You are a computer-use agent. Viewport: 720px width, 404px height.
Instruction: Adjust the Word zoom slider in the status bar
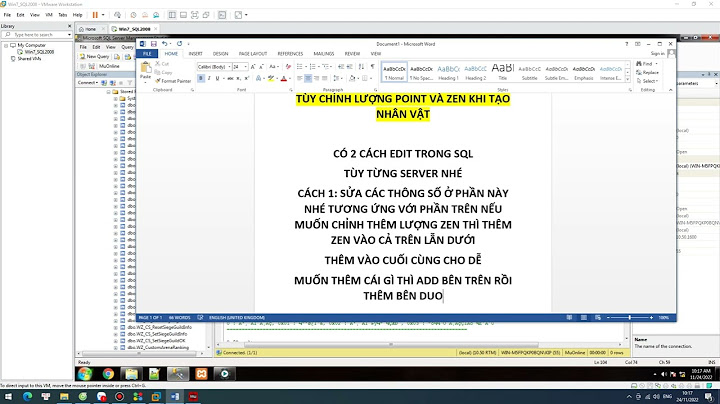coord(630,318)
